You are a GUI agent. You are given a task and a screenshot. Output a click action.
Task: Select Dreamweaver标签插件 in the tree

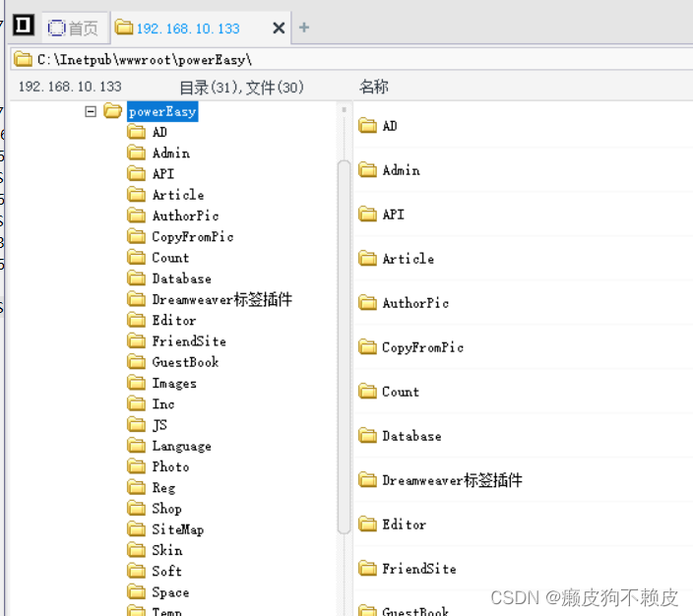(x=221, y=299)
